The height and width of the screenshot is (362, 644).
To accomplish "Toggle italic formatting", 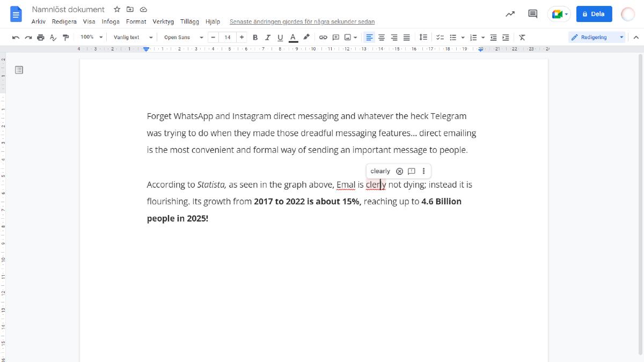I will (x=268, y=38).
